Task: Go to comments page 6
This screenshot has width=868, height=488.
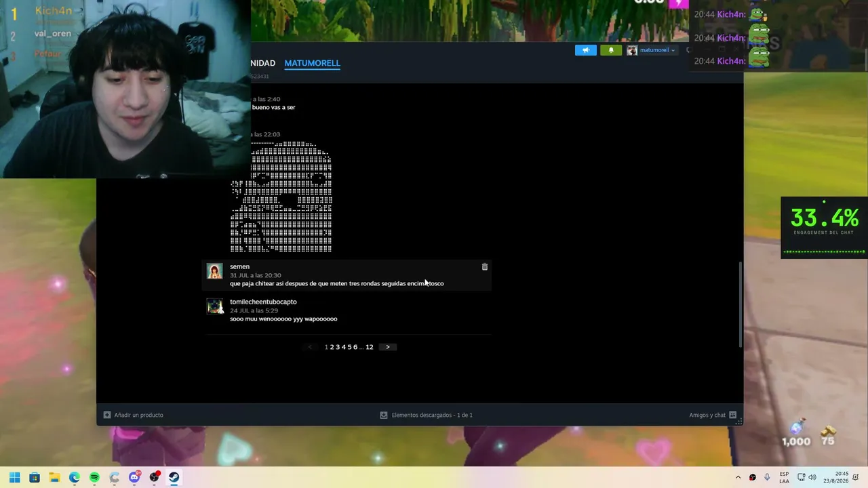Action: (355, 347)
